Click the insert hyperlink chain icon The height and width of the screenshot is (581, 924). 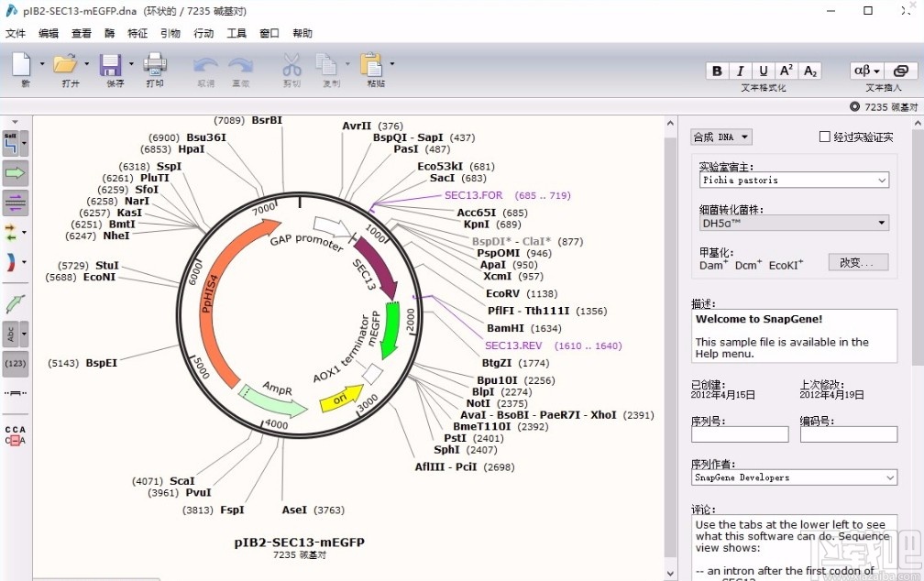(x=900, y=71)
